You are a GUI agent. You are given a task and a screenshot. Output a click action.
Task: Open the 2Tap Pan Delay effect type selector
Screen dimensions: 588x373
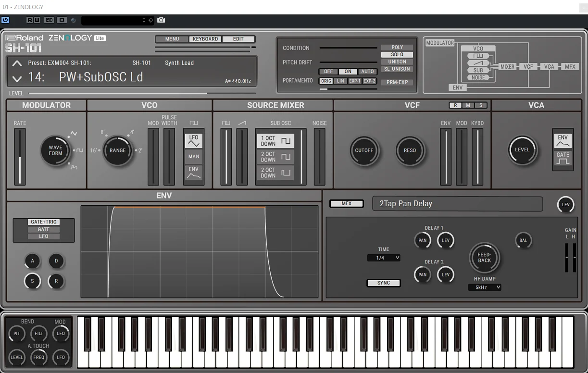click(x=458, y=204)
